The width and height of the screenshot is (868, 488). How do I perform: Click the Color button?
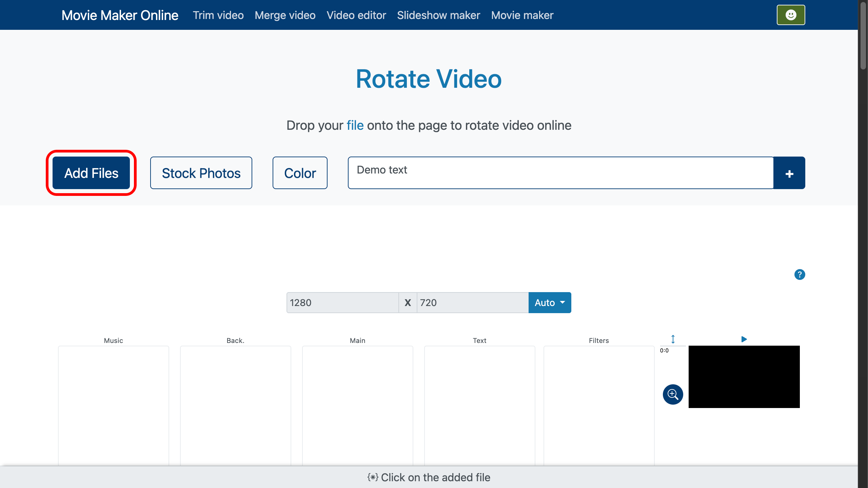coord(300,173)
